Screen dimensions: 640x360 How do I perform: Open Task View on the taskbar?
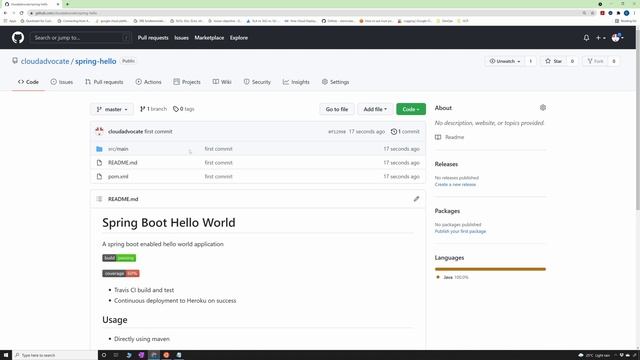pos(116,355)
